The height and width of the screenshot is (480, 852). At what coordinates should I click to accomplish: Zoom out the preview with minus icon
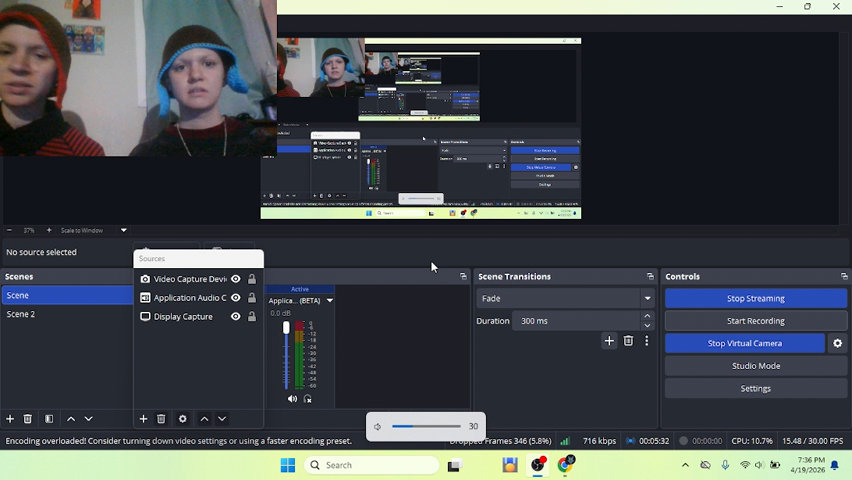click(x=9, y=230)
